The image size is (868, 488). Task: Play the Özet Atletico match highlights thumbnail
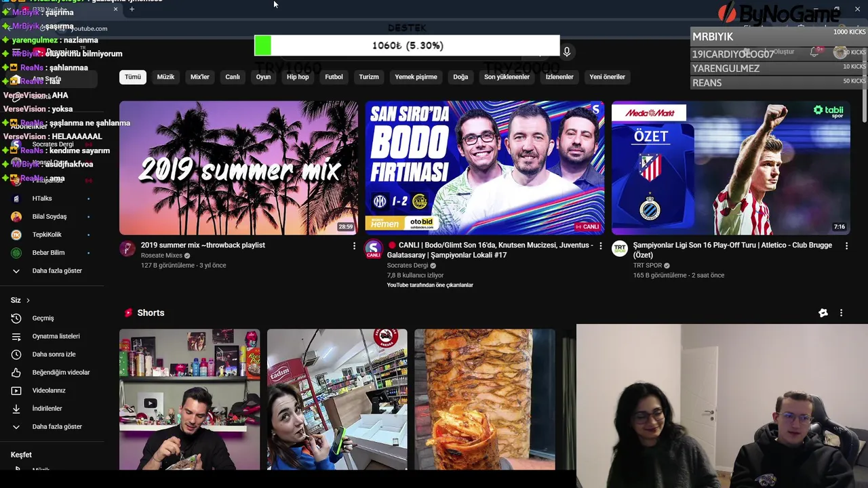pos(731,168)
